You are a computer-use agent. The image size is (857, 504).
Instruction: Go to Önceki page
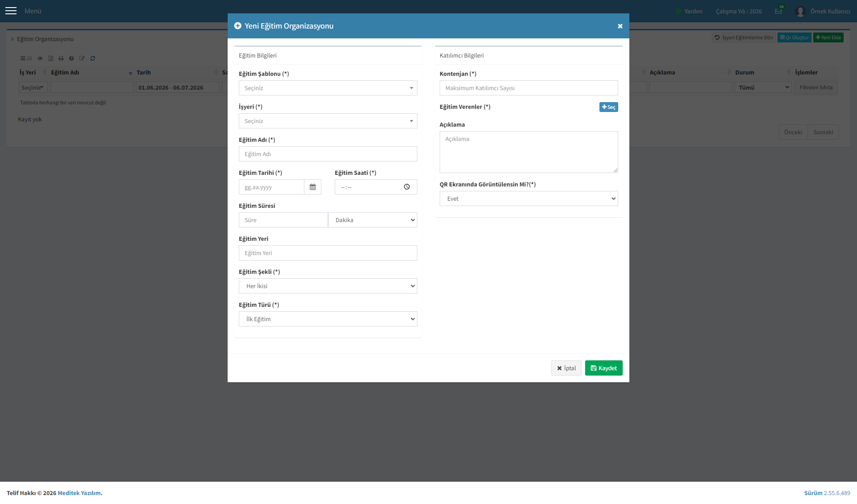(x=793, y=132)
